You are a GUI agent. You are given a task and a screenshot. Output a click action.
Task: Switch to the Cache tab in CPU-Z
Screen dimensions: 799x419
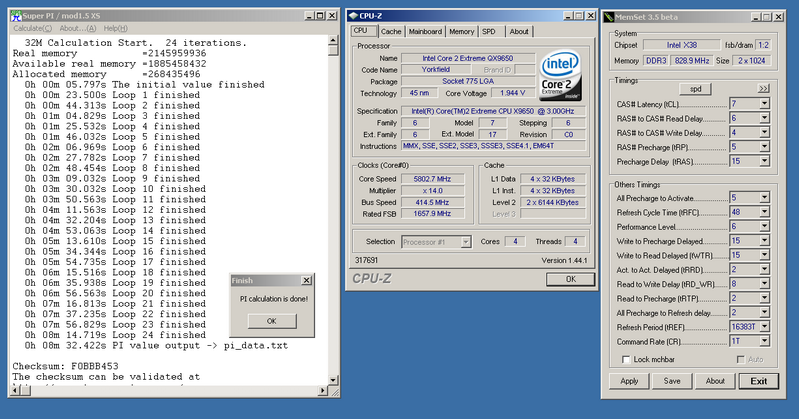pos(391,32)
